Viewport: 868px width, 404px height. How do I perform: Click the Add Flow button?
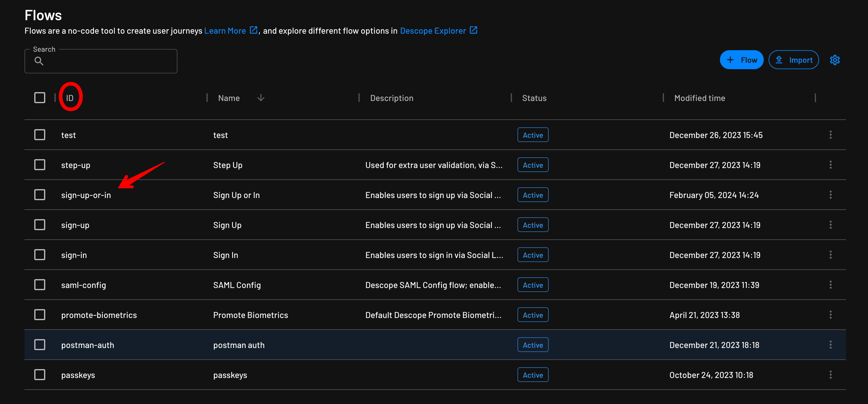[x=742, y=59]
